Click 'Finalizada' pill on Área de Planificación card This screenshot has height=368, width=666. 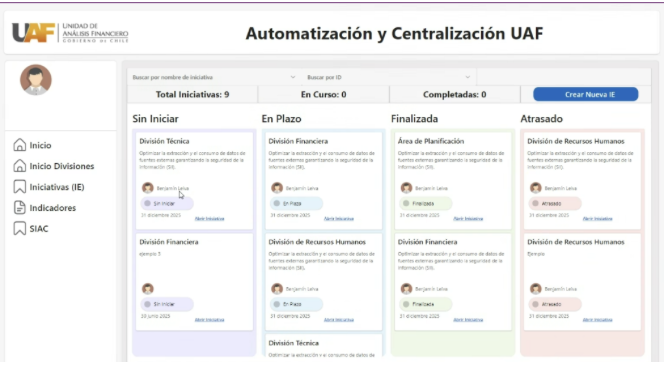click(x=426, y=203)
